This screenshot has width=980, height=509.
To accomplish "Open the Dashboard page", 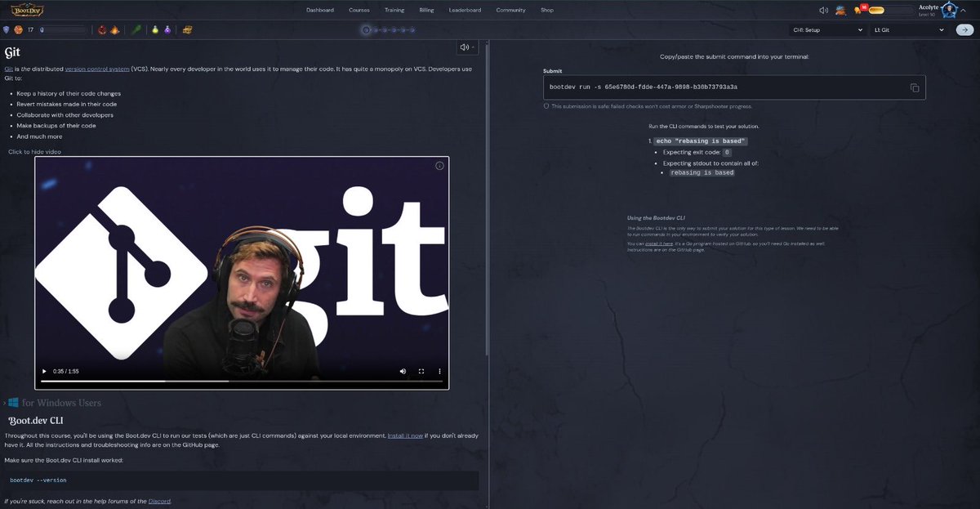I will point(320,11).
